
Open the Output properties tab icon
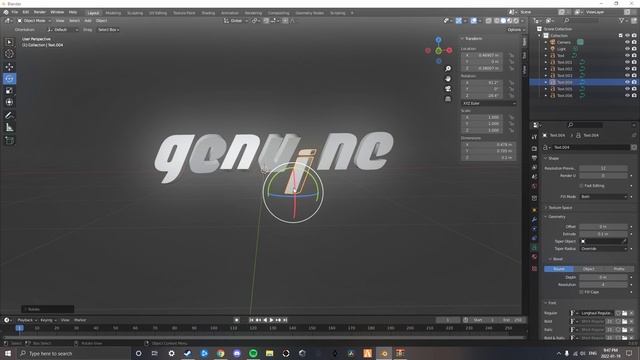(x=534, y=158)
